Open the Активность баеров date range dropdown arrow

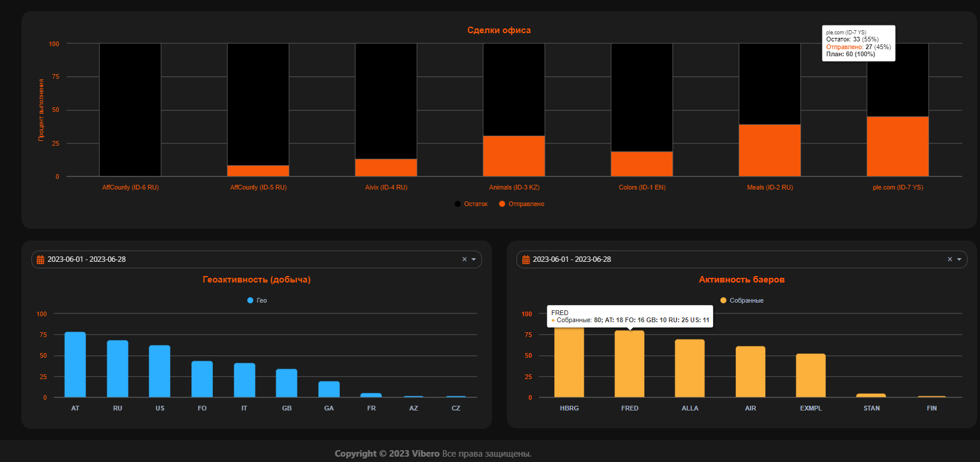(x=959, y=259)
